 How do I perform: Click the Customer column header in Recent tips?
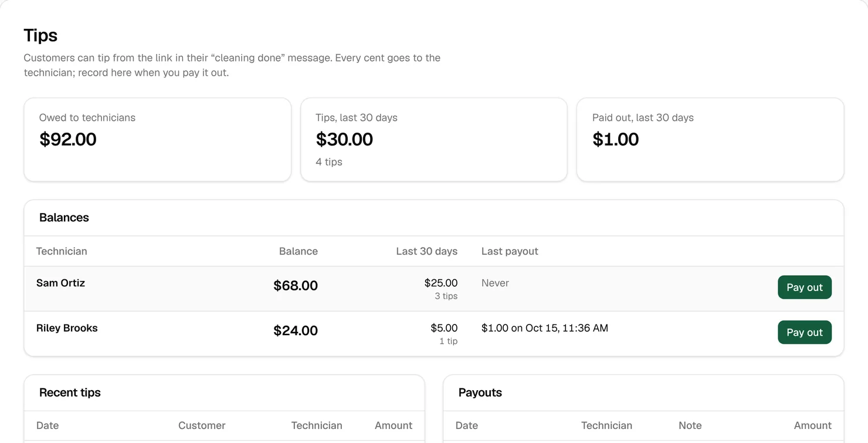pyautogui.click(x=202, y=426)
